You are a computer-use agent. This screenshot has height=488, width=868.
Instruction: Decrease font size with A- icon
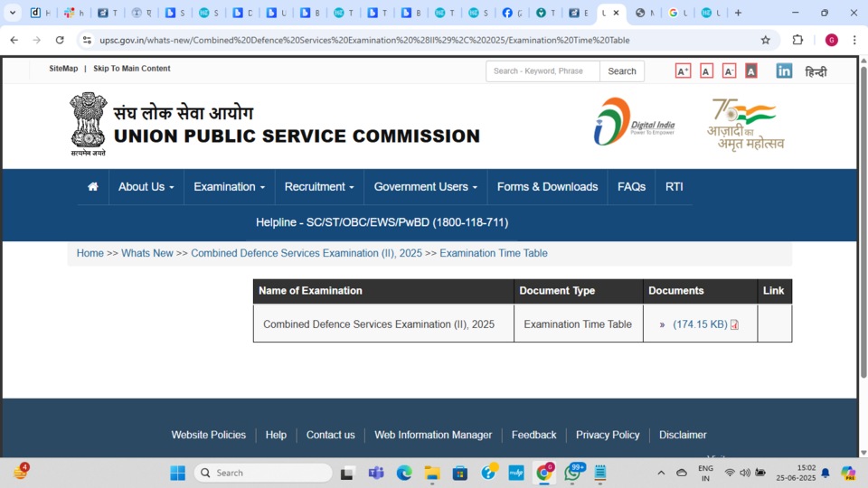click(x=729, y=71)
